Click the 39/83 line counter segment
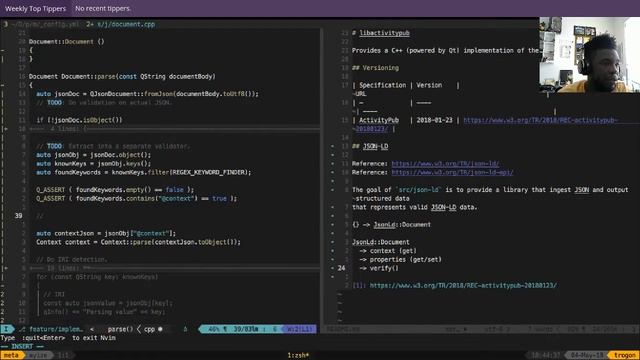640x360 pixels. point(246,329)
